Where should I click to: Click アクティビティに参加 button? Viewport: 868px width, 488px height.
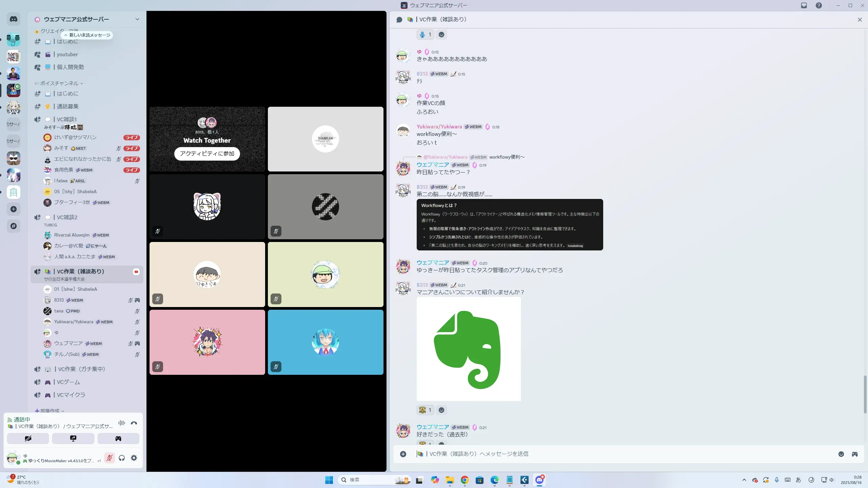[207, 154]
